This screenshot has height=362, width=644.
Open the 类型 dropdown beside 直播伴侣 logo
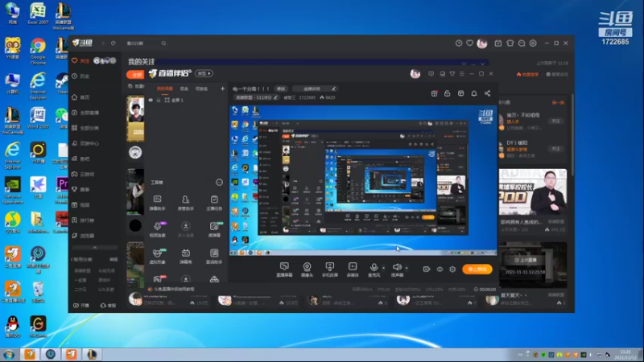pos(204,73)
